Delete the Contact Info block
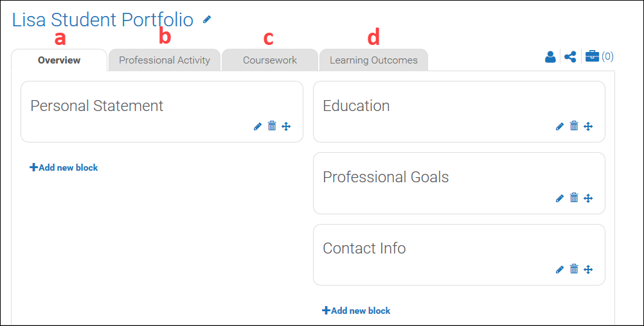 point(574,270)
